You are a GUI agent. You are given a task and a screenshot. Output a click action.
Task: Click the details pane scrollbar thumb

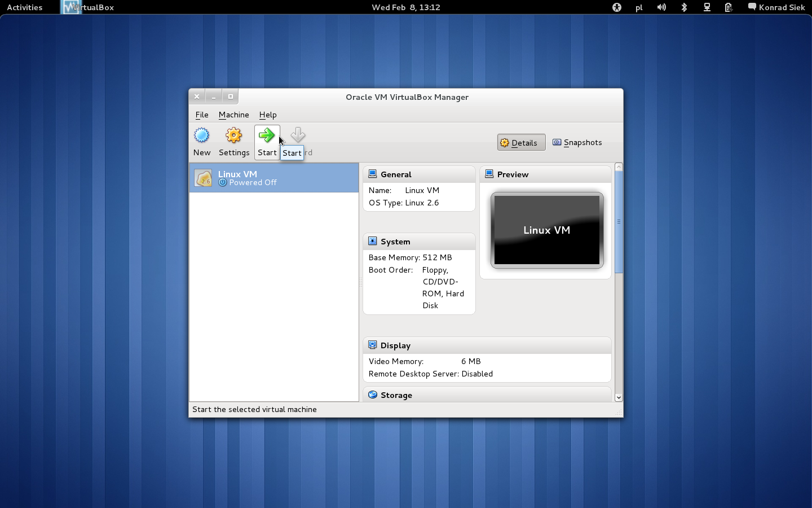click(619, 222)
